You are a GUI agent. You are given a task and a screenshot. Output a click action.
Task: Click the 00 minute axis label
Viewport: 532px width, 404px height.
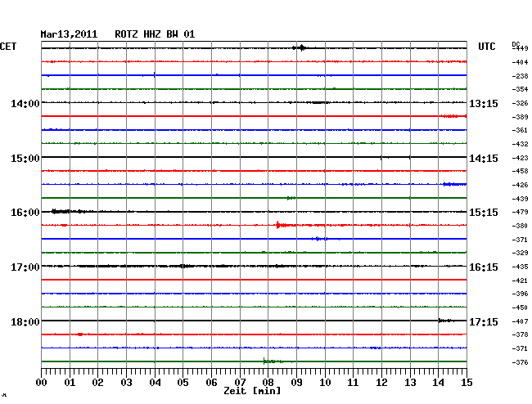(x=41, y=383)
